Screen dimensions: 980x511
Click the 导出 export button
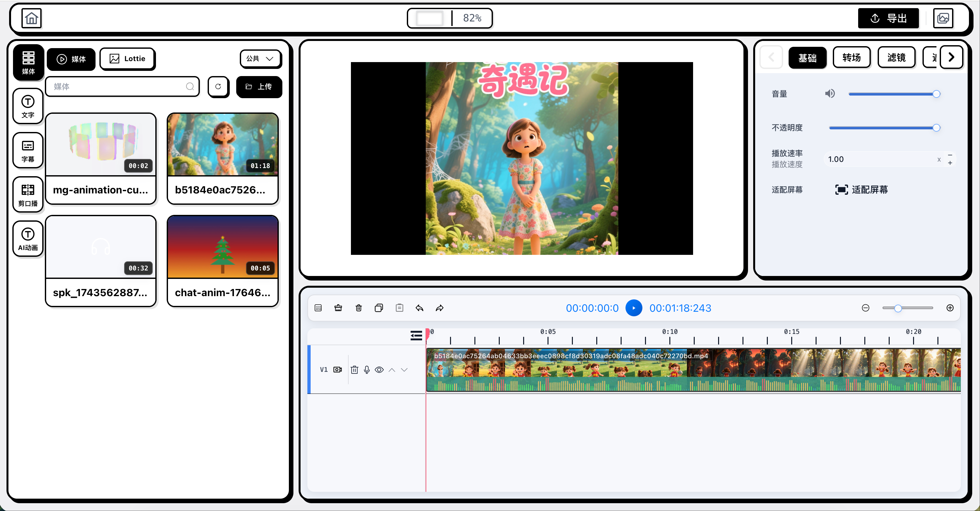coord(888,18)
